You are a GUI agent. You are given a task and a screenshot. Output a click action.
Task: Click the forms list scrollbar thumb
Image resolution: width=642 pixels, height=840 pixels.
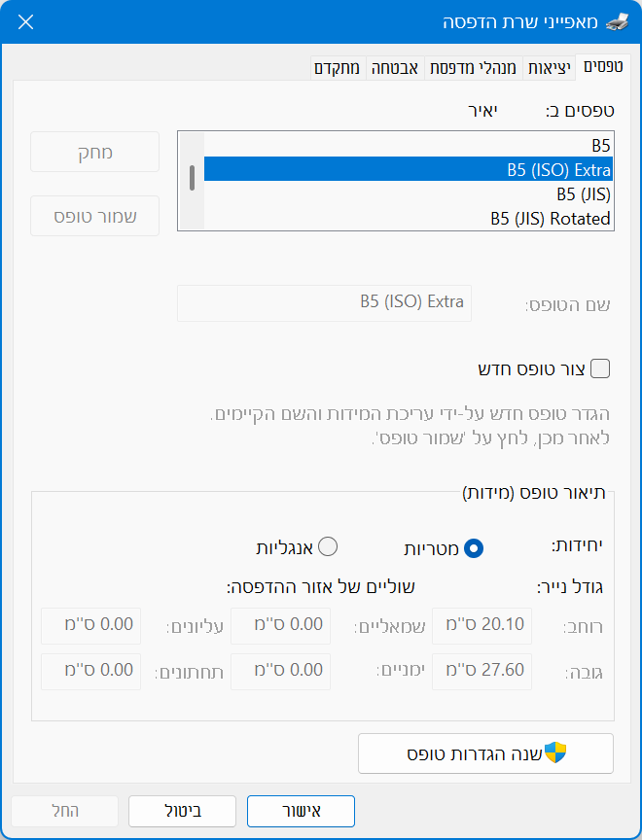click(193, 177)
